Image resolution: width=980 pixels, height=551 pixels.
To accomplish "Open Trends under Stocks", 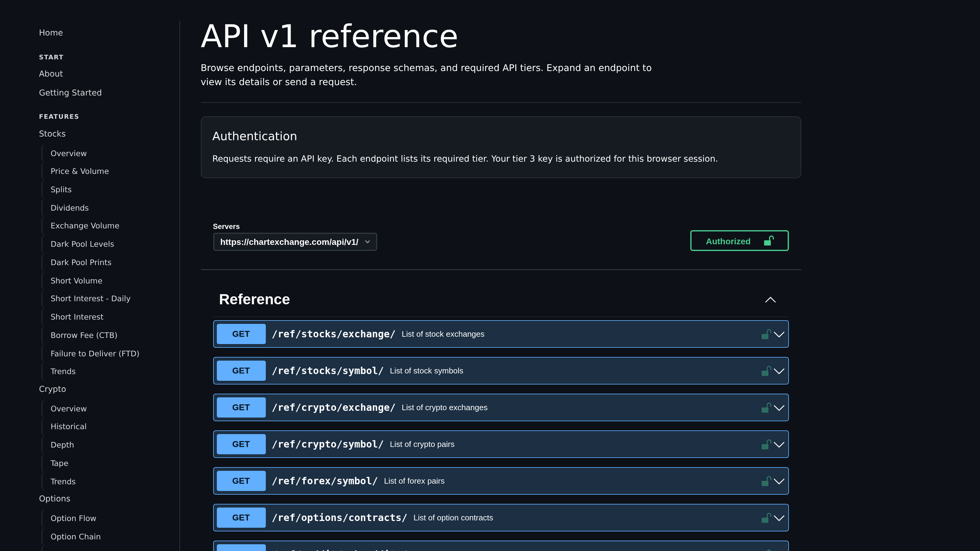I will (x=63, y=371).
